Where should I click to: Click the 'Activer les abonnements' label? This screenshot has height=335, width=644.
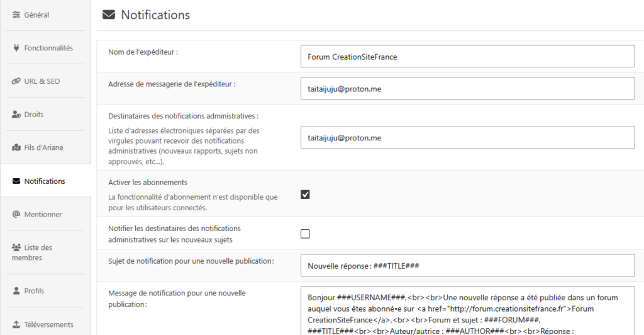pyautogui.click(x=147, y=183)
